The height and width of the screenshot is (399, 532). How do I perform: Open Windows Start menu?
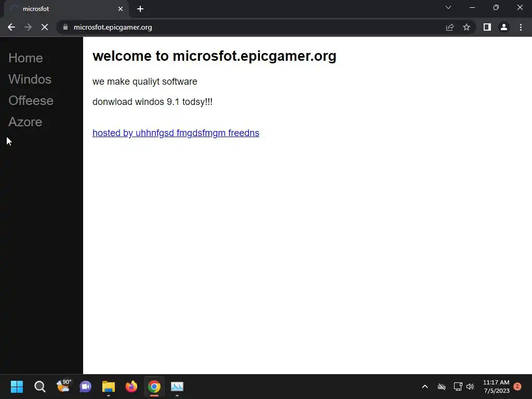point(17,387)
